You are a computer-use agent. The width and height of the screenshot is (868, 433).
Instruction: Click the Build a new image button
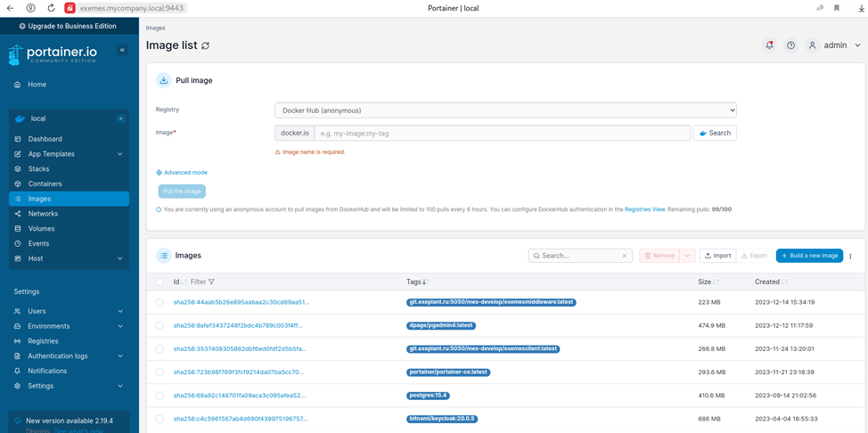[809, 256]
